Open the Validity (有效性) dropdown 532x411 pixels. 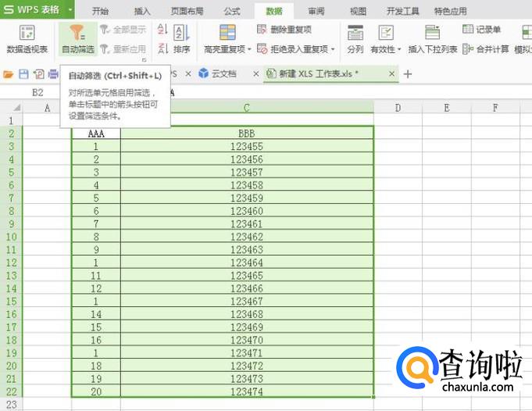[400, 49]
